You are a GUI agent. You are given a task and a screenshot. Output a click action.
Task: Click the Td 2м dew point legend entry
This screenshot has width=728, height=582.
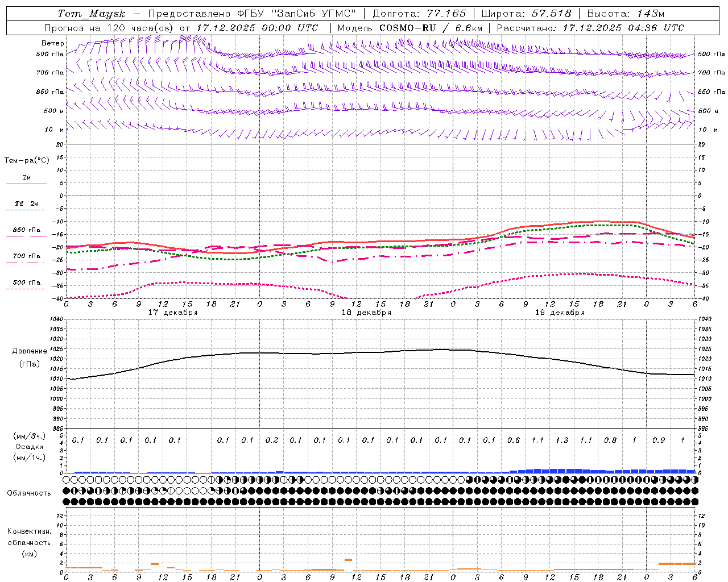point(26,206)
